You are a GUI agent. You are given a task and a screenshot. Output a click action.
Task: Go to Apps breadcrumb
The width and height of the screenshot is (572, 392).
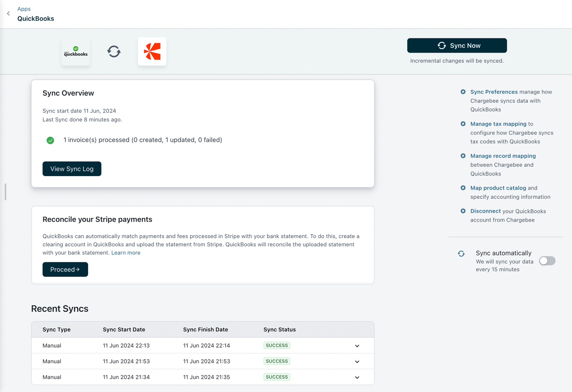24,9
